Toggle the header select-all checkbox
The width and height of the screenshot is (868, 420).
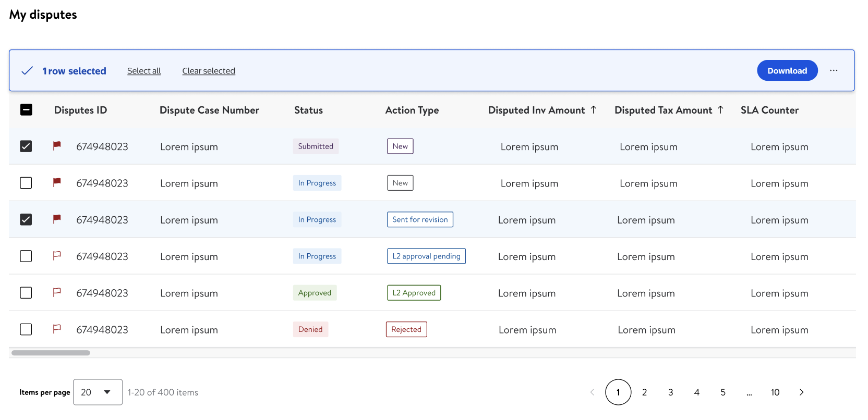(x=26, y=110)
